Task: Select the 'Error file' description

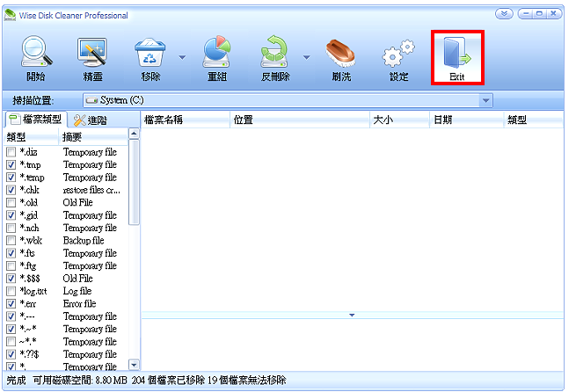Action: pyautogui.click(x=79, y=303)
